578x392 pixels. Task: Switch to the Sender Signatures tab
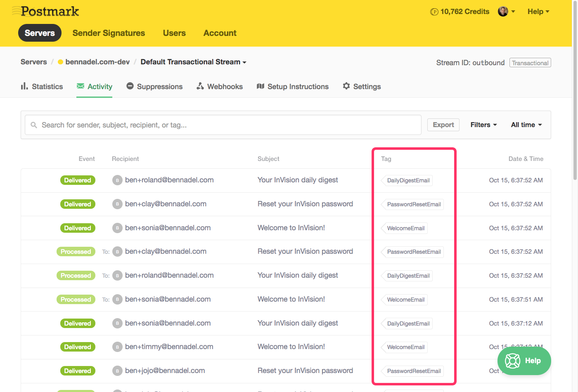[x=109, y=33]
